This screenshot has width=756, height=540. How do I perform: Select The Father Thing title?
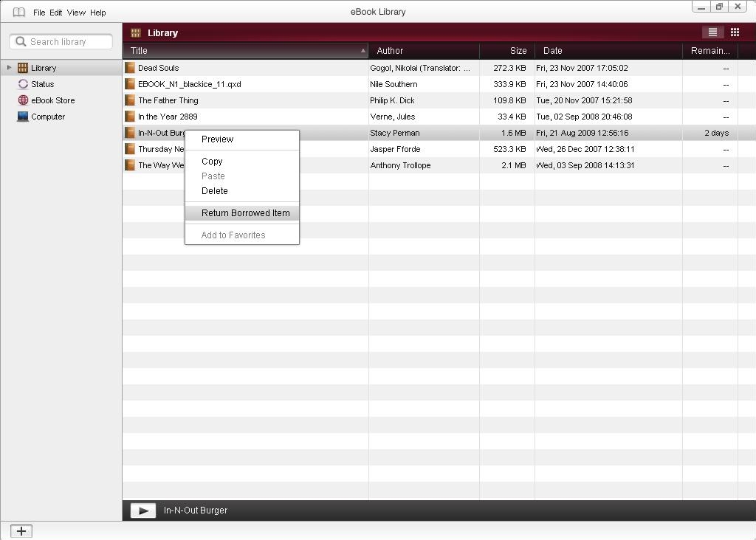[168, 100]
